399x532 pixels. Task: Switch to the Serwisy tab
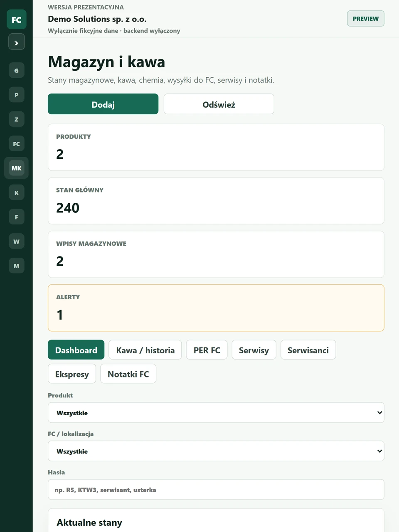(x=254, y=350)
